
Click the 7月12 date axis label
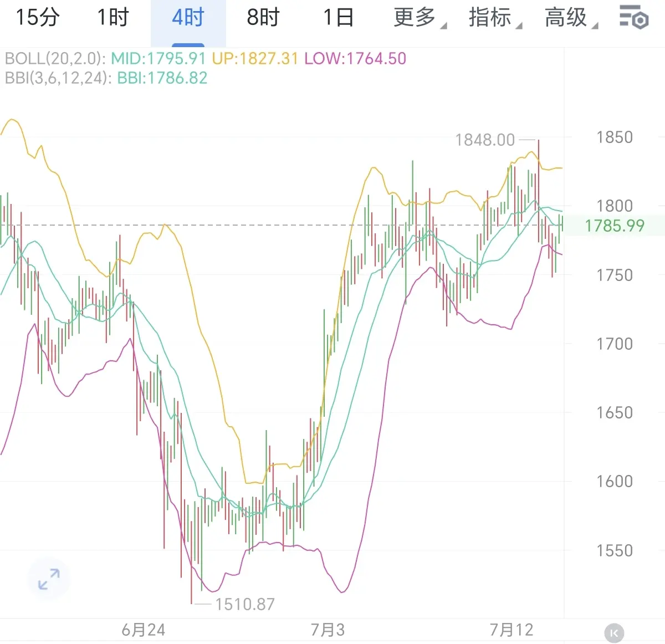pos(511,630)
